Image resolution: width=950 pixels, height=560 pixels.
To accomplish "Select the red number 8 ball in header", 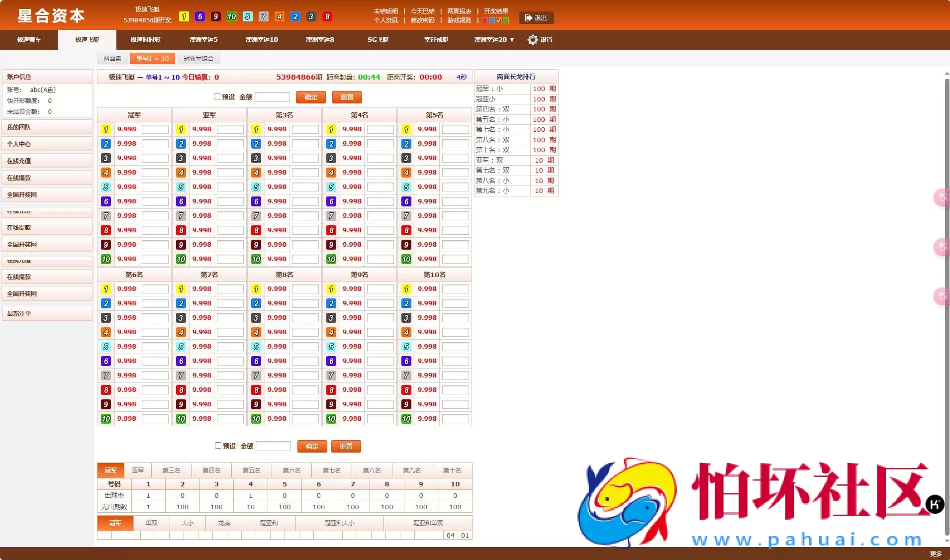I will [328, 16].
